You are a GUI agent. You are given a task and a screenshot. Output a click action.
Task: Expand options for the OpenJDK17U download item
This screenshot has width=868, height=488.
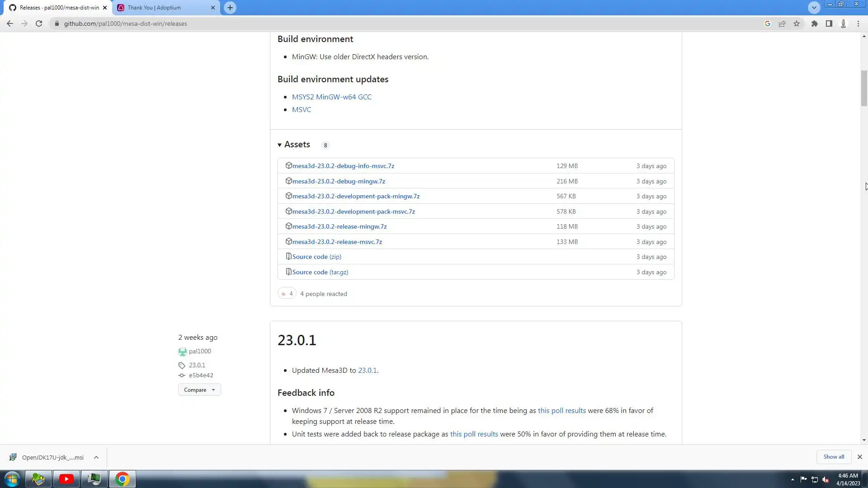(96, 457)
